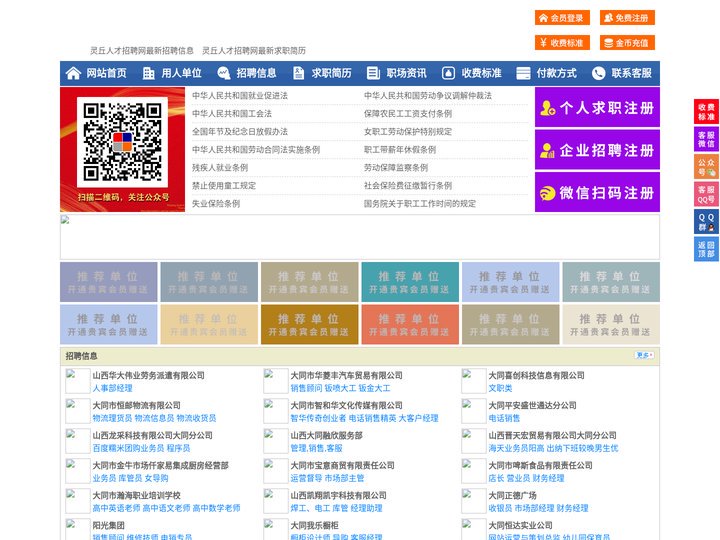Open 付款方式 menu item

click(x=557, y=73)
